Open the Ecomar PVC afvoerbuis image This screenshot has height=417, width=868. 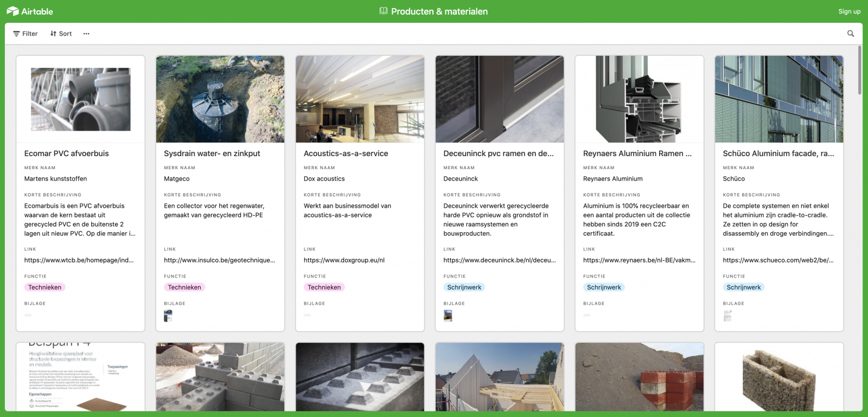[x=81, y=99]
